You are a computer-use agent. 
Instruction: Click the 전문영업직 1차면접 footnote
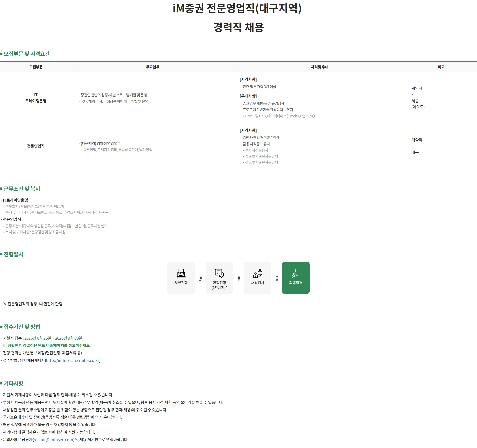click(x=33, y=304)
